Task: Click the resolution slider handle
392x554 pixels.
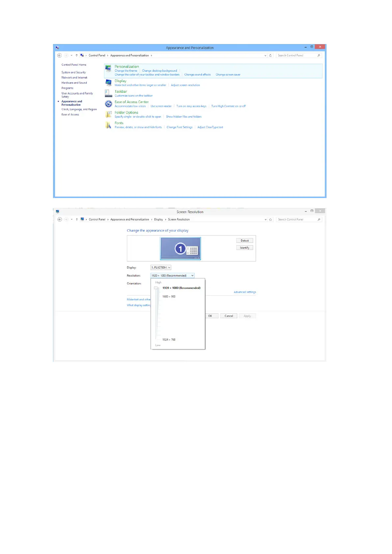Action: coord(156,288)
